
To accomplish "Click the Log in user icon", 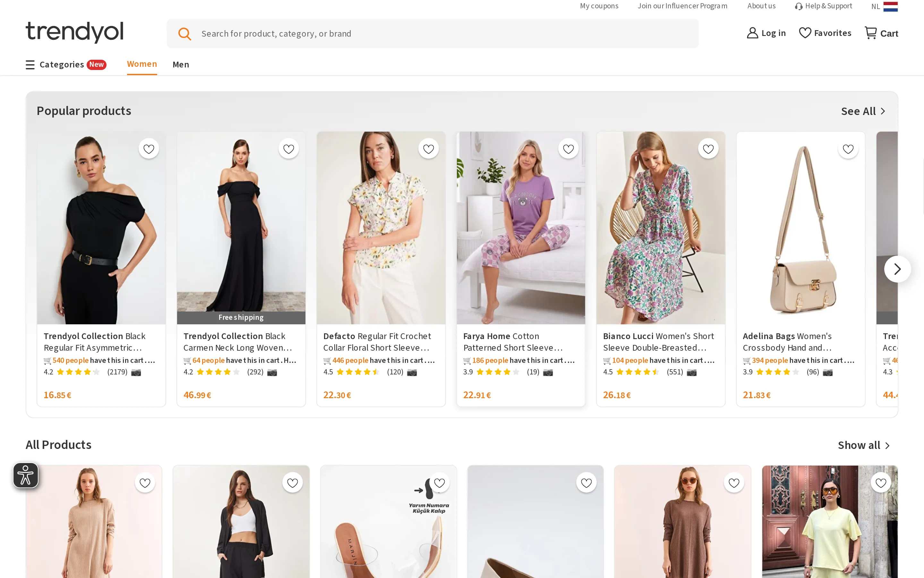I will (752, 33).
